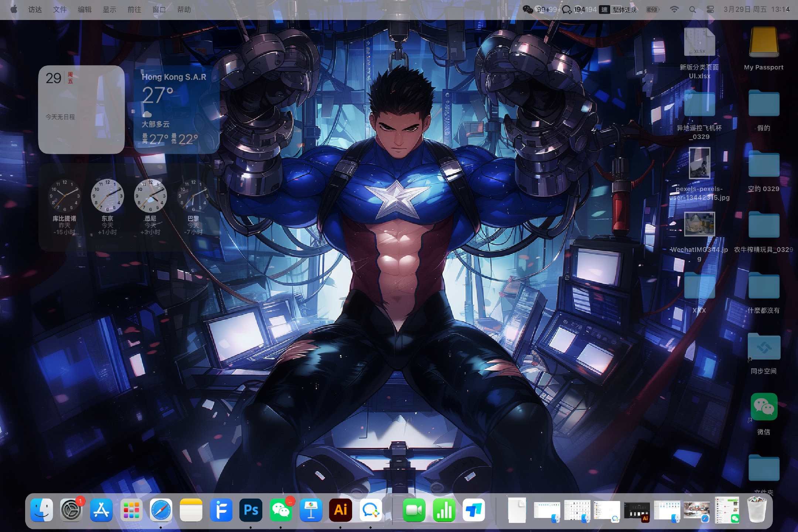Open WeChat in the dock
The height and width of the screenshot is (532, 798).
tap(281, 510)
